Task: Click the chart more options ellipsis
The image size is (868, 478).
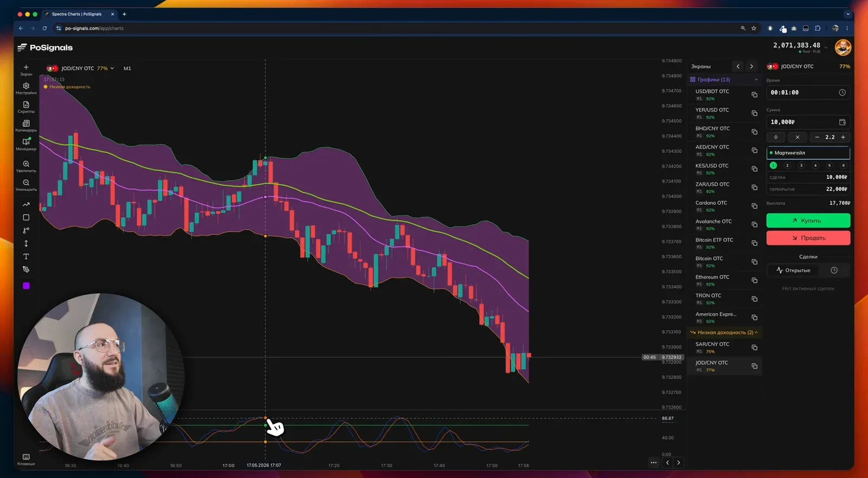Action: (x=653, y=463)
